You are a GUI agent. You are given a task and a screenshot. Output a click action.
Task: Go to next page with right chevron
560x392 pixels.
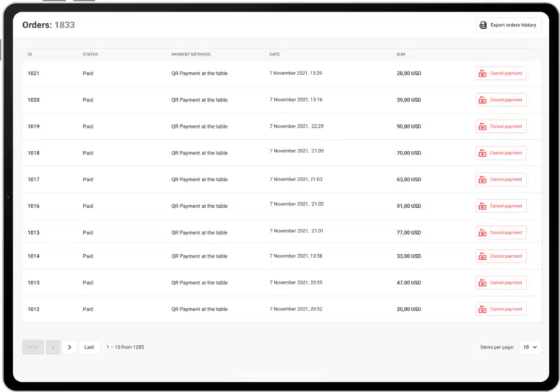pos(69,347)
